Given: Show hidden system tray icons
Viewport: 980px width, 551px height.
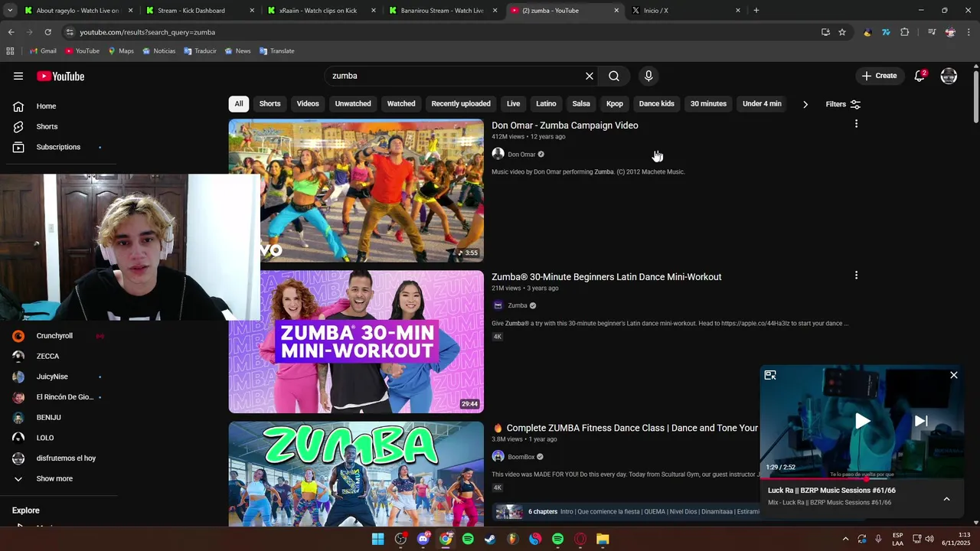Looking at the screenshot, I should pos(845,539).
